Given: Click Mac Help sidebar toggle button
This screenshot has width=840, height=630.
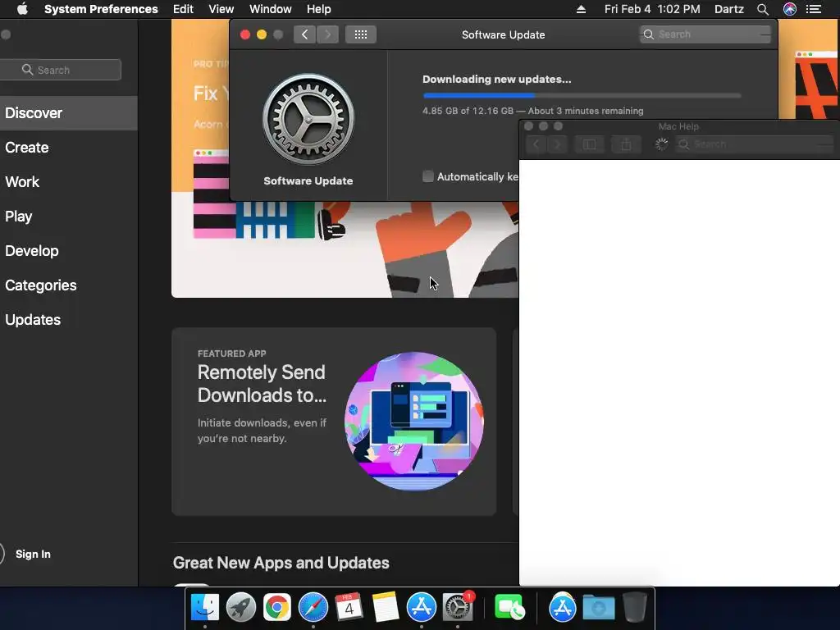Looking at the screenshot, I should click(589, 144).
